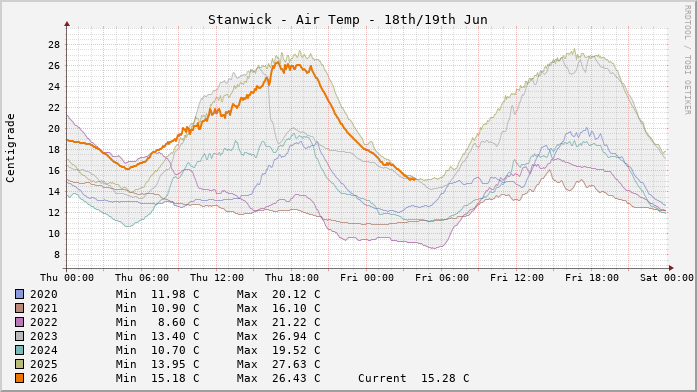Click the 20 value on the y-axis
The height and width of the screenshot is (392, 697).
[54, 128]
